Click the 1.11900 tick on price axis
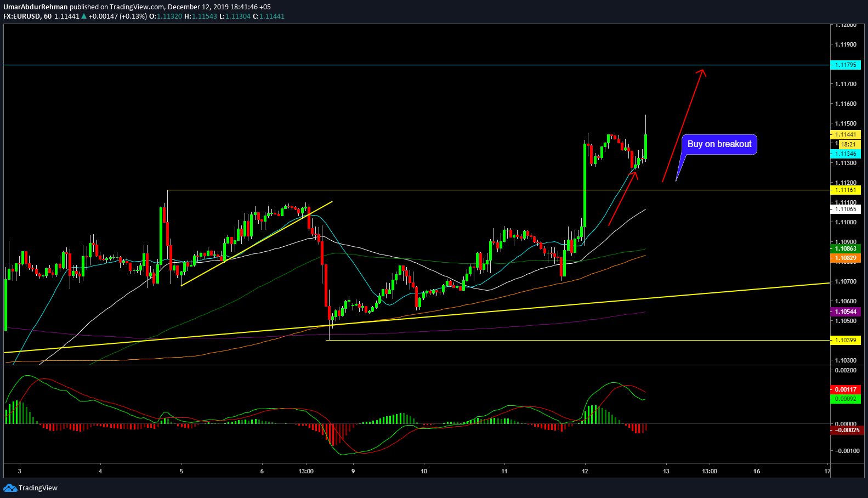This screenshot has height=498, width=868. tap(846, 44)
